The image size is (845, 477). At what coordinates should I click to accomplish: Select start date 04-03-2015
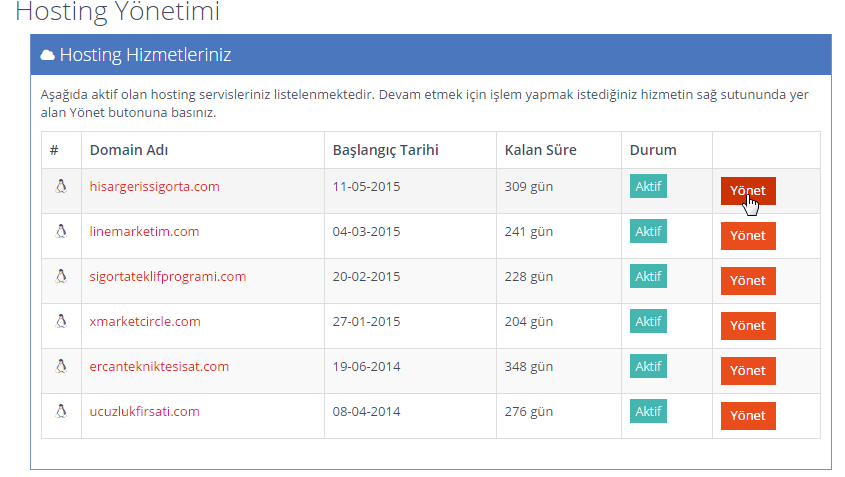pyautogui.click(x=366, y=231)
